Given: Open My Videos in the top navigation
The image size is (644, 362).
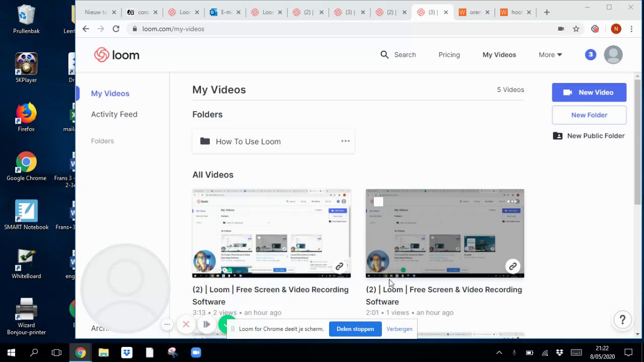Looking at the screenshot, I should click(499, 55).
